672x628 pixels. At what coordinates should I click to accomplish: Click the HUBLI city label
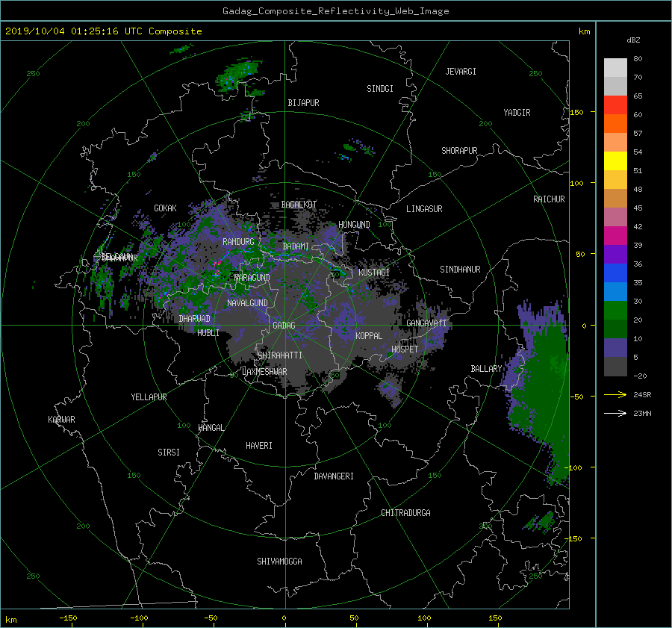208,332
